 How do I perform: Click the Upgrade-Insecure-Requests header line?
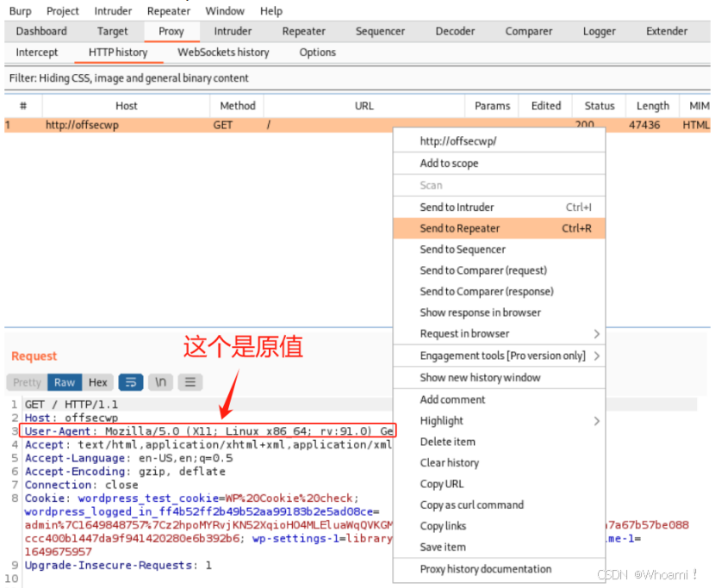pyautogui.click(x=118, y=566)
